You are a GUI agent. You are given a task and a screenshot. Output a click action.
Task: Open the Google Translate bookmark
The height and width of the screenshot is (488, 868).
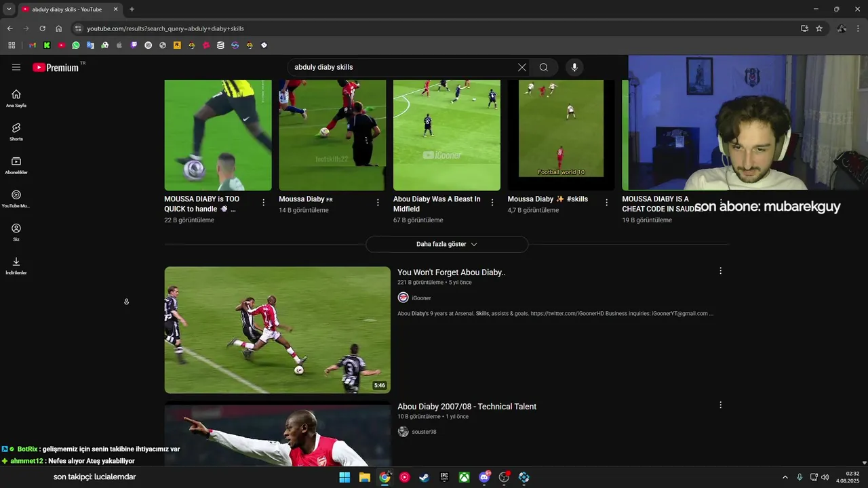[x=90, y=45]
